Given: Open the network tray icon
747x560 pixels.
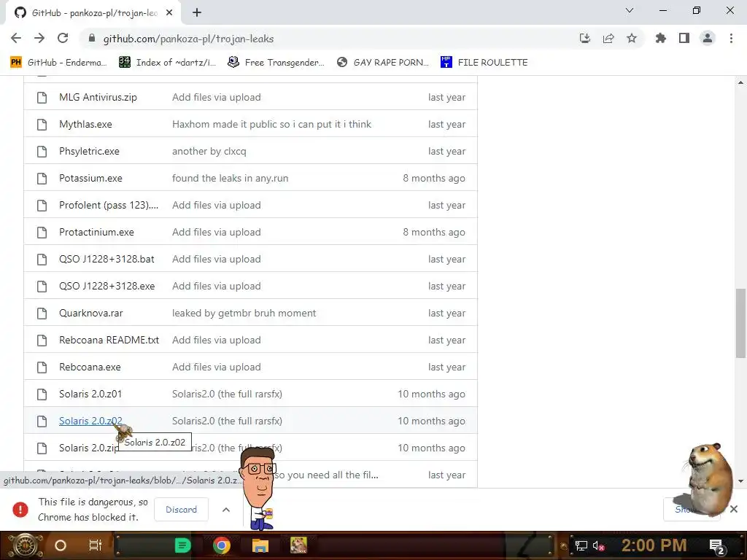Looking at the screenshot, I should (581, 545).
